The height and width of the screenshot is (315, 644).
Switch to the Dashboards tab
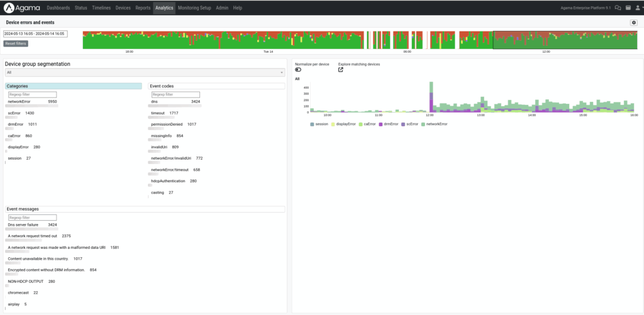click(58, 8)
